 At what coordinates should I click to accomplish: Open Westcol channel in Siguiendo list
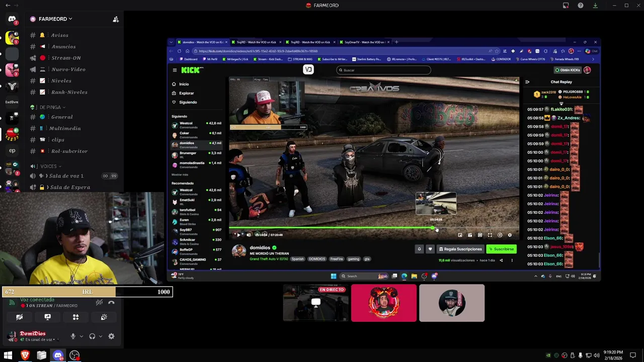[x=196, y=125]
